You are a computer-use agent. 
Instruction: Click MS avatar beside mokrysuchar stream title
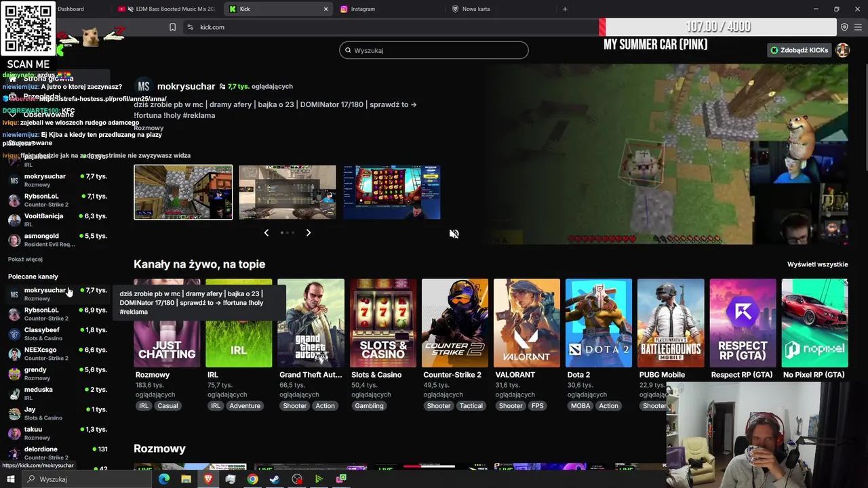(143, 86)
